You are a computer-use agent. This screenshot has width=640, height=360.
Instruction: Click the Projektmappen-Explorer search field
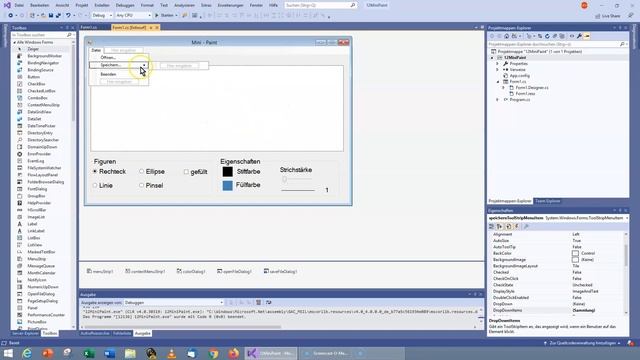[558, 44]
